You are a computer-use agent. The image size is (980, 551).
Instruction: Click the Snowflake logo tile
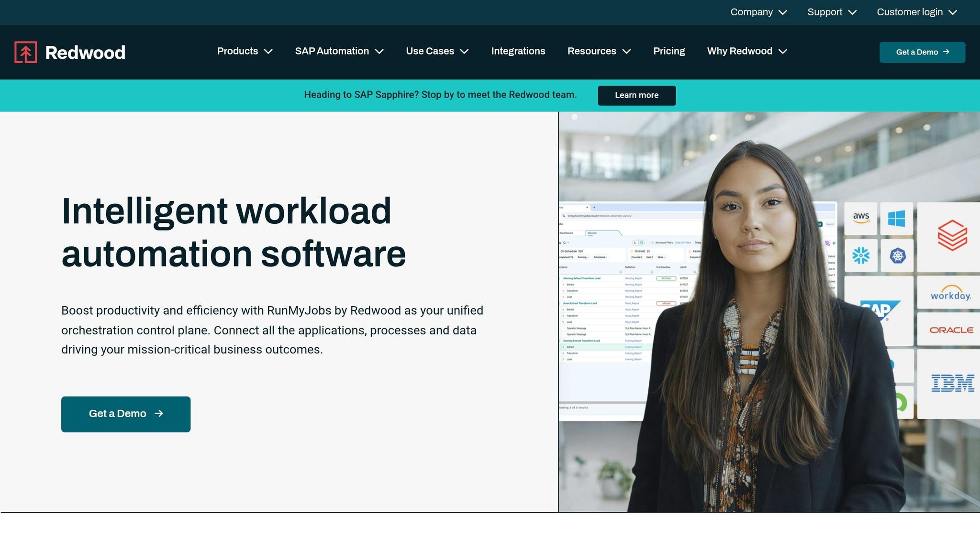point(861,255)
